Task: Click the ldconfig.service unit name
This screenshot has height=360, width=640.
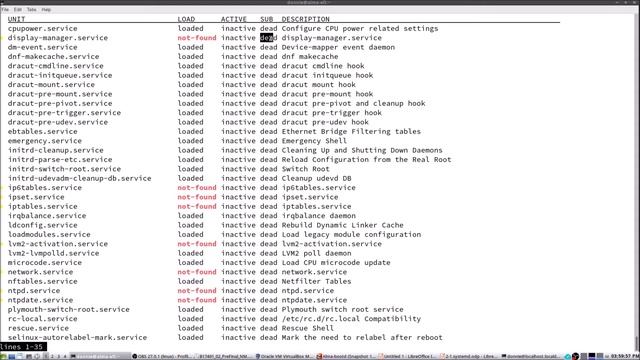Action: point(42,225)
